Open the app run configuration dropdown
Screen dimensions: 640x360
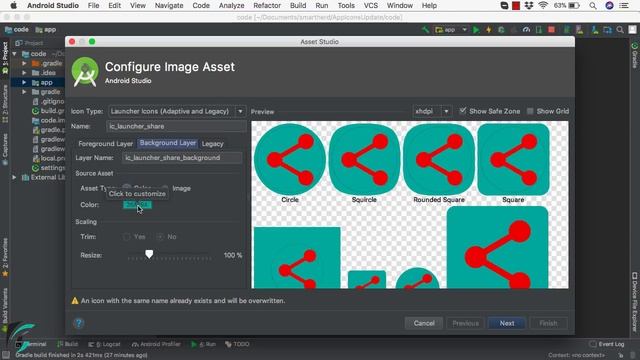tap(451, 30)
